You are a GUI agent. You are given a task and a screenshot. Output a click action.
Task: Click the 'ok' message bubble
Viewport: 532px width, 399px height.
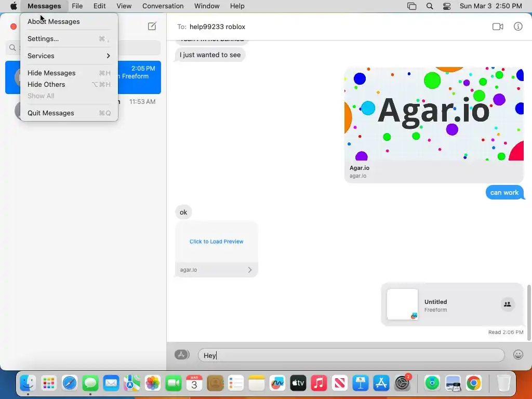183,212
